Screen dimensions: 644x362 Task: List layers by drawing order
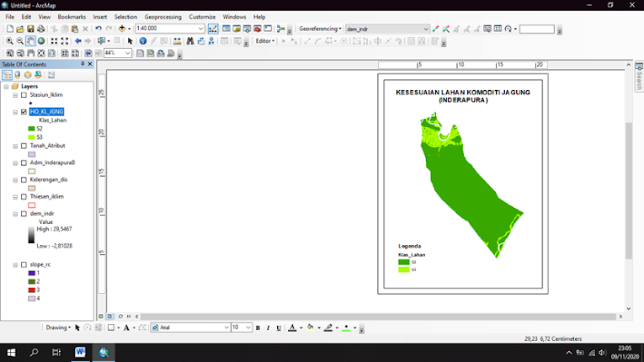pos(7,75)
